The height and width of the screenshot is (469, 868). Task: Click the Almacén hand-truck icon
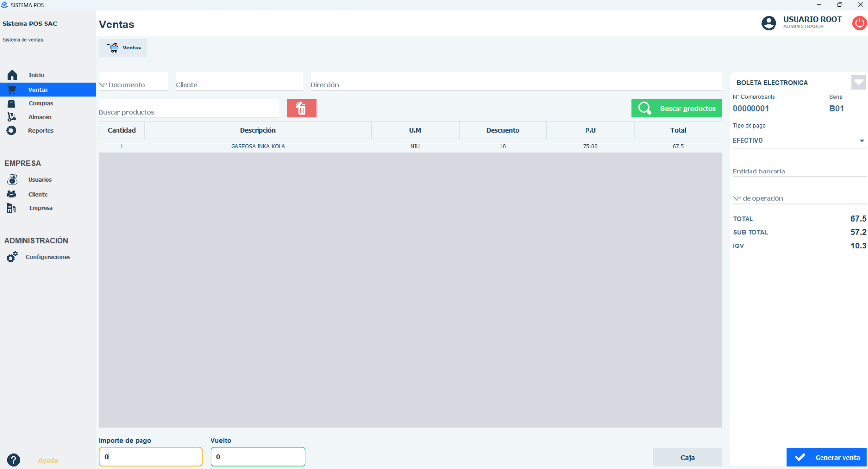[x=11, y=117]
